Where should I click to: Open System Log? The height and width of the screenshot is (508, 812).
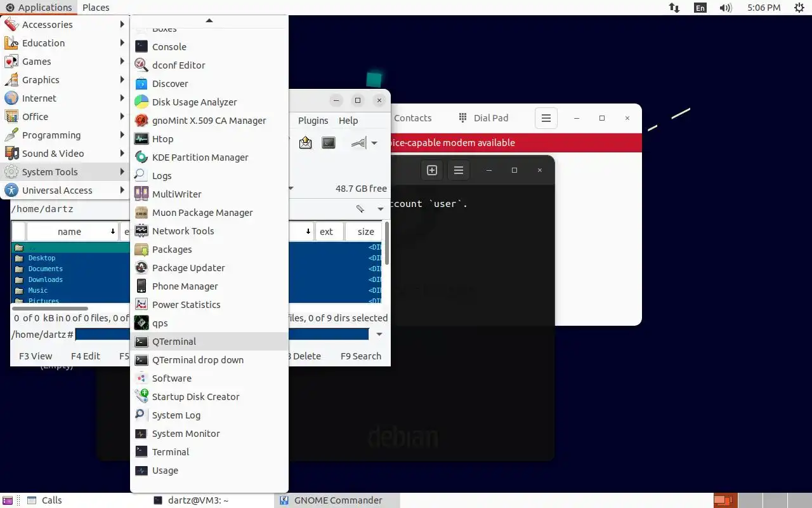tap(209, 415)
